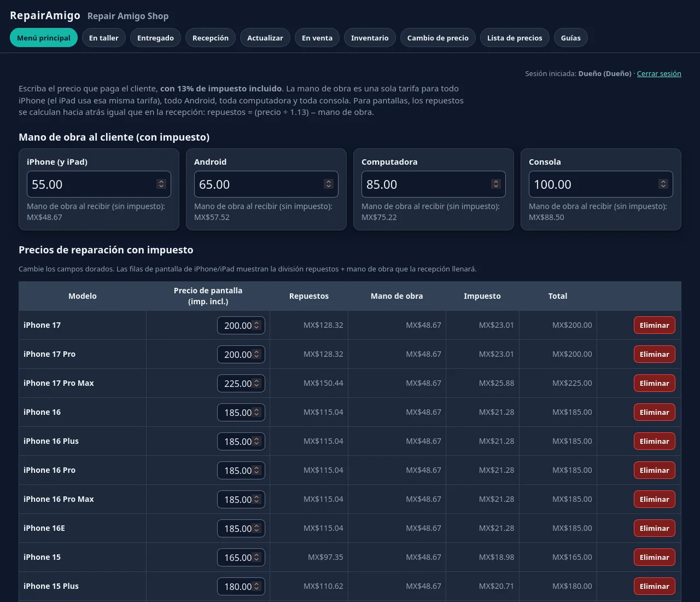Screen dimensions: 700x602
Task: Click price stepper in iPhone 15 Plus row
Action: click(x=256, y=586)
